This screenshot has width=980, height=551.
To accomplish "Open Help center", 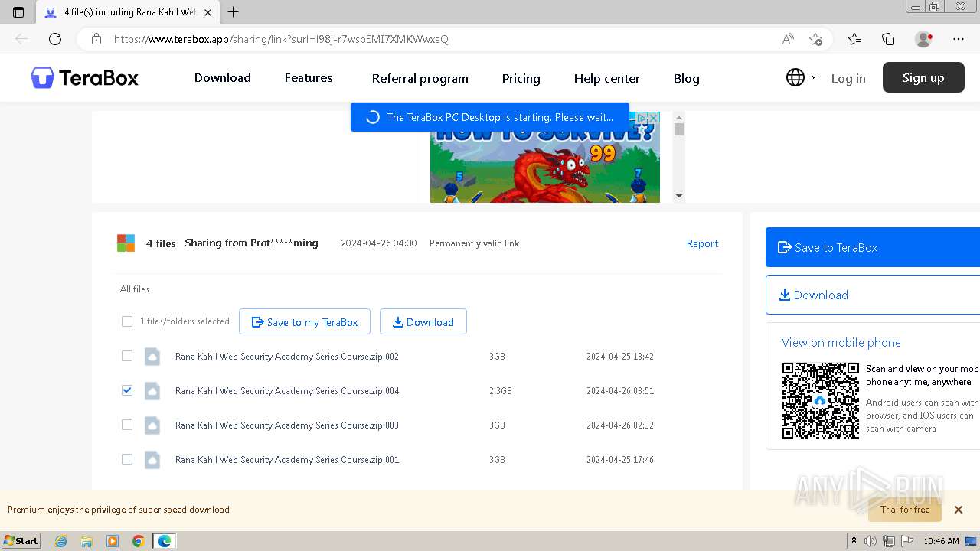I will 607,79.
